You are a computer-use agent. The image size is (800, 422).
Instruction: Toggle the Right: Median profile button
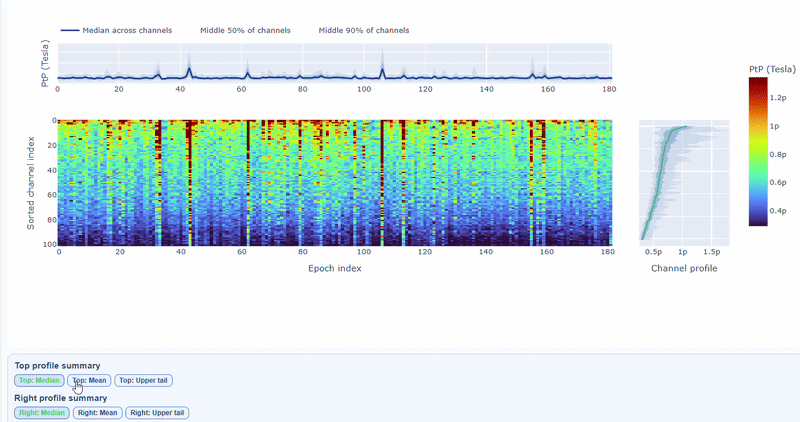pyautogui.click(x=41, y=412)
